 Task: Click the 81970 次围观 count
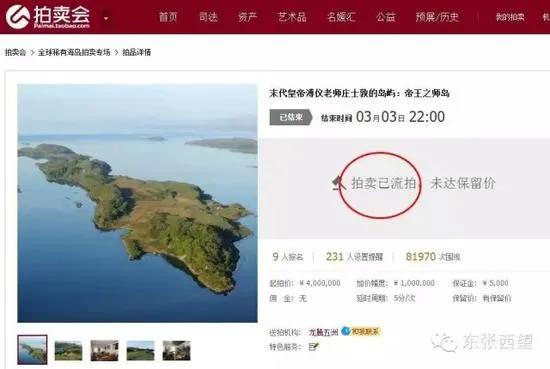tap(433, 257)
